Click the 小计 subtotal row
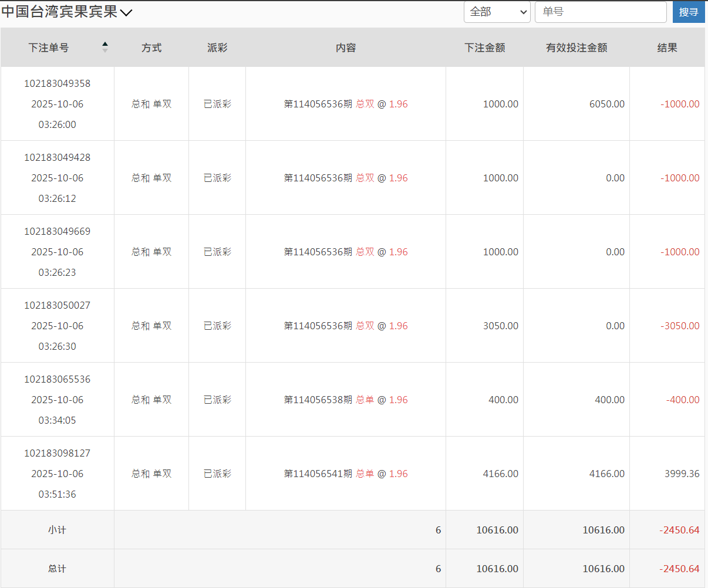The width and height of the screenshot is (708, 588). click(x=56, y=529)
